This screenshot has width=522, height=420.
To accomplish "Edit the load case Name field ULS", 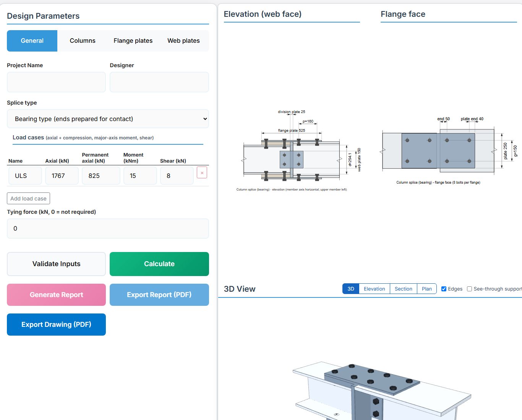I will point(25,176).
